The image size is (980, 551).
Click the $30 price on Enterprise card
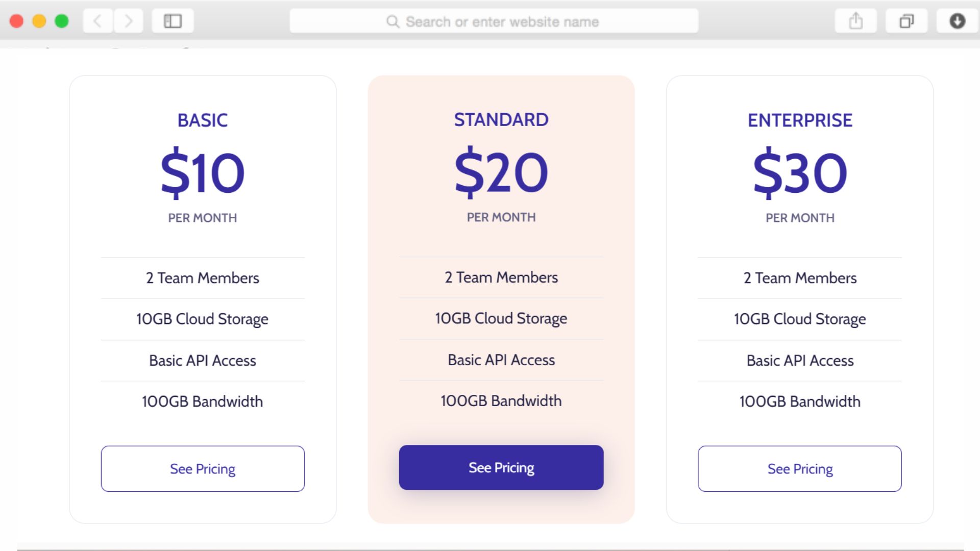click(800, 173)
